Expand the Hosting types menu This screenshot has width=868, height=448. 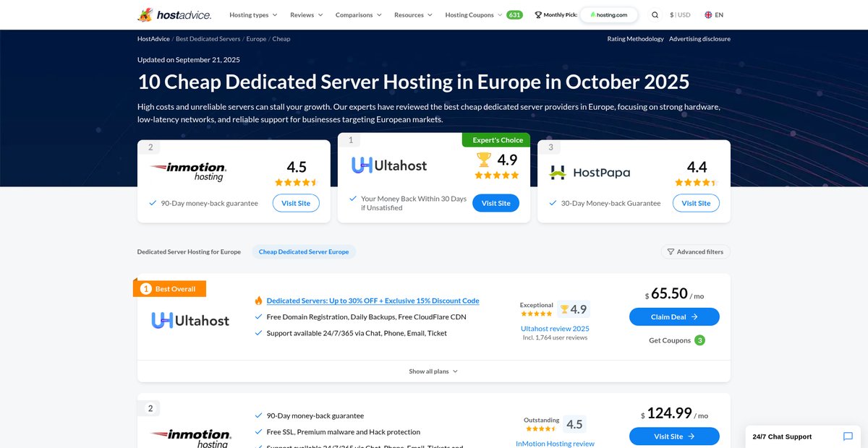[253, 14]
